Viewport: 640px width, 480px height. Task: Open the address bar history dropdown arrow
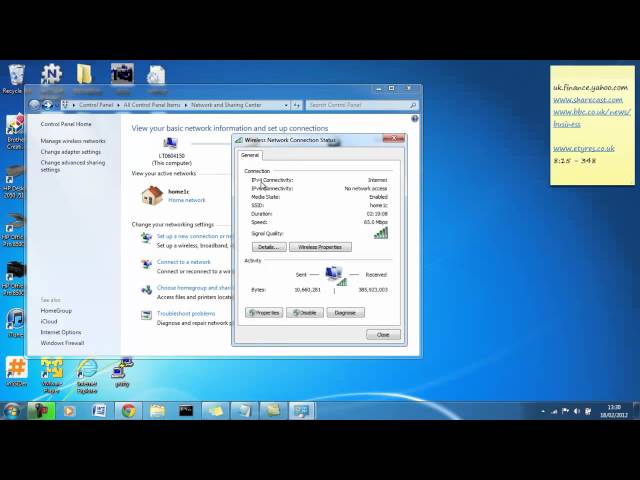[x=286, y=105]
